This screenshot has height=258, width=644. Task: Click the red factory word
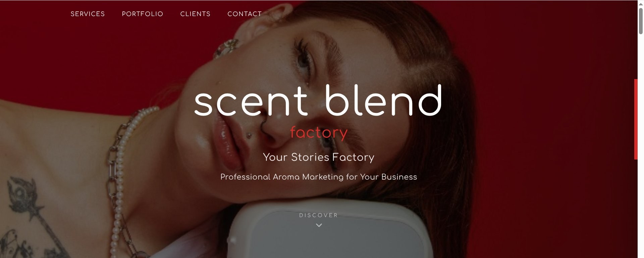pyautogui.click(x=319, y=133)
